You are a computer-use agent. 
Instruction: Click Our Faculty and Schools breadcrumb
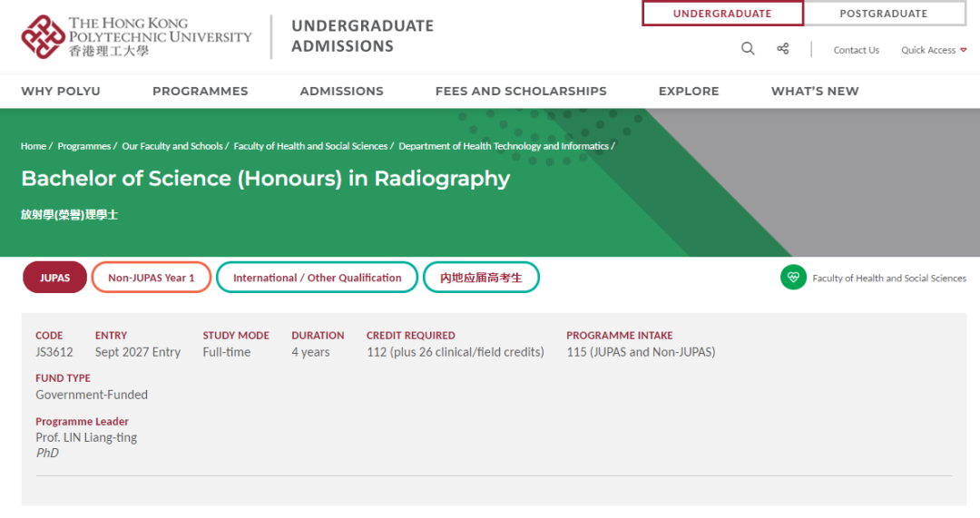(x=171, y=146)
